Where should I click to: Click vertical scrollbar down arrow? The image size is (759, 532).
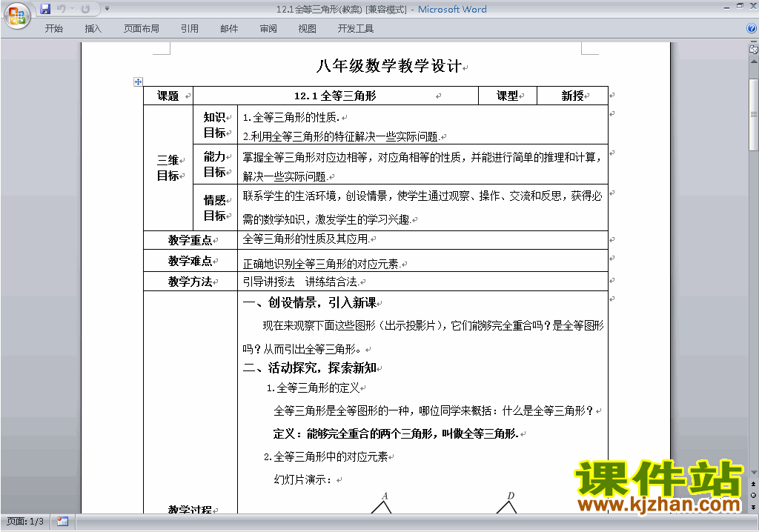click(753, 472)
